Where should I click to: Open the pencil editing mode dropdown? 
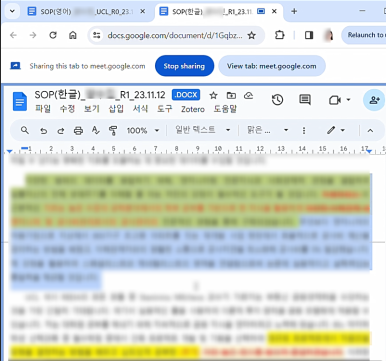[336, 130]
